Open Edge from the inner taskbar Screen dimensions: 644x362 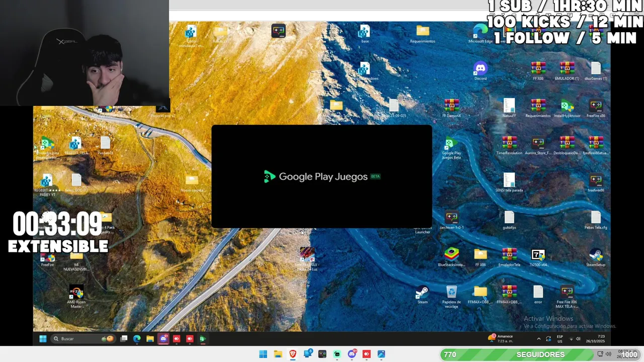pos(137,338)
